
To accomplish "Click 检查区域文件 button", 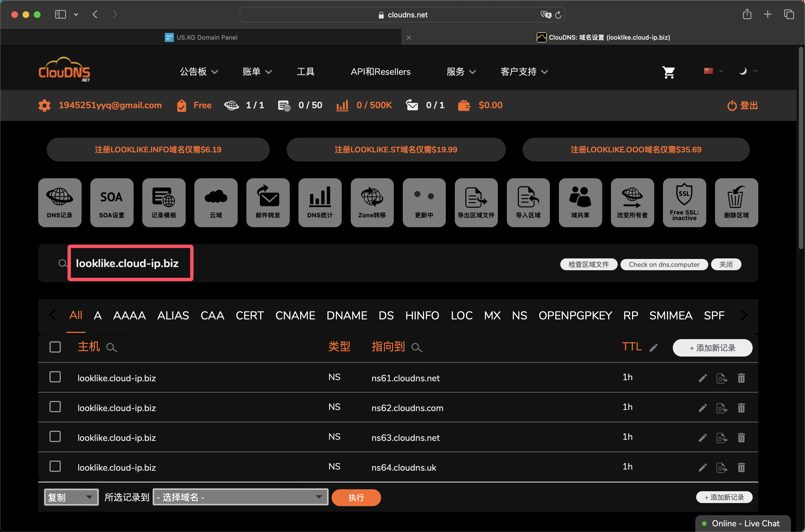I will 590,264.
